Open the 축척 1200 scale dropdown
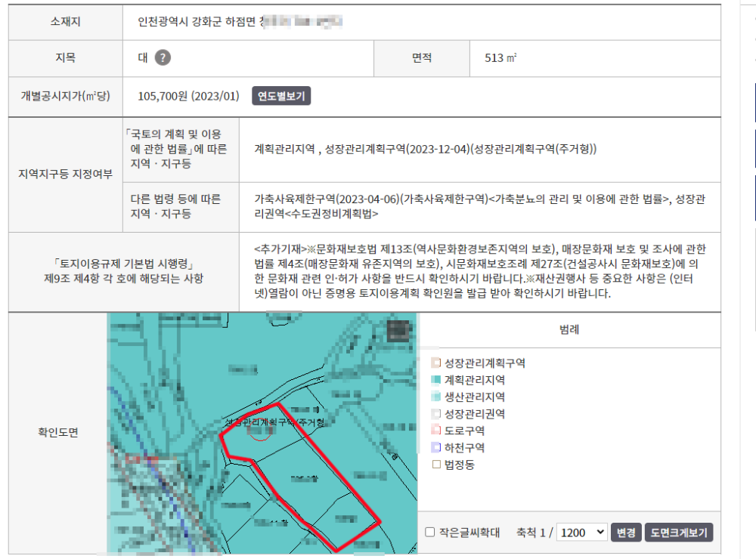This screenshot has width=756, height=559. click(581, 533)
